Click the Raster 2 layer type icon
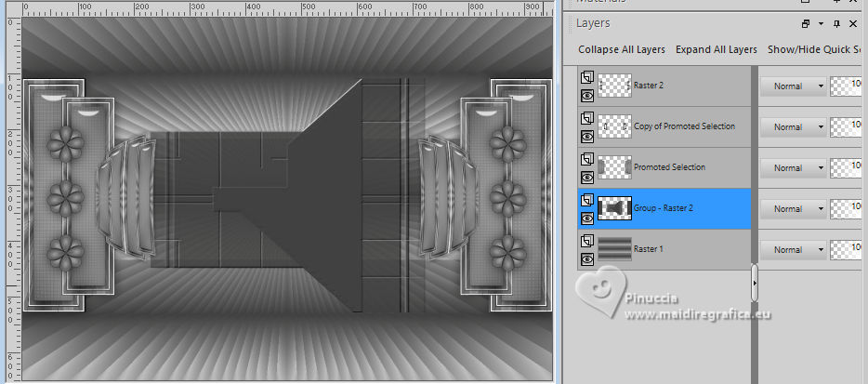This screenshot has height=384, width=868. click(x=587, y=77)
